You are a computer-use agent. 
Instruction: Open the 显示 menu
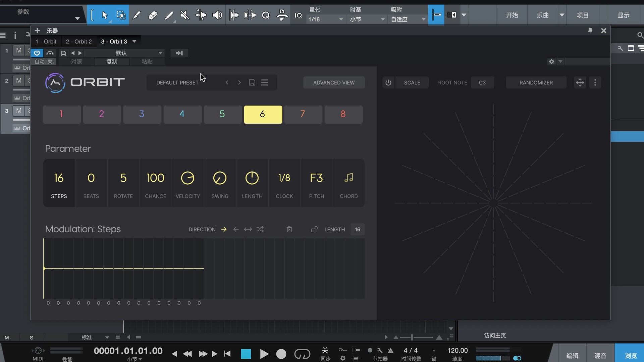pyautogui.click(x=624, y=15)
